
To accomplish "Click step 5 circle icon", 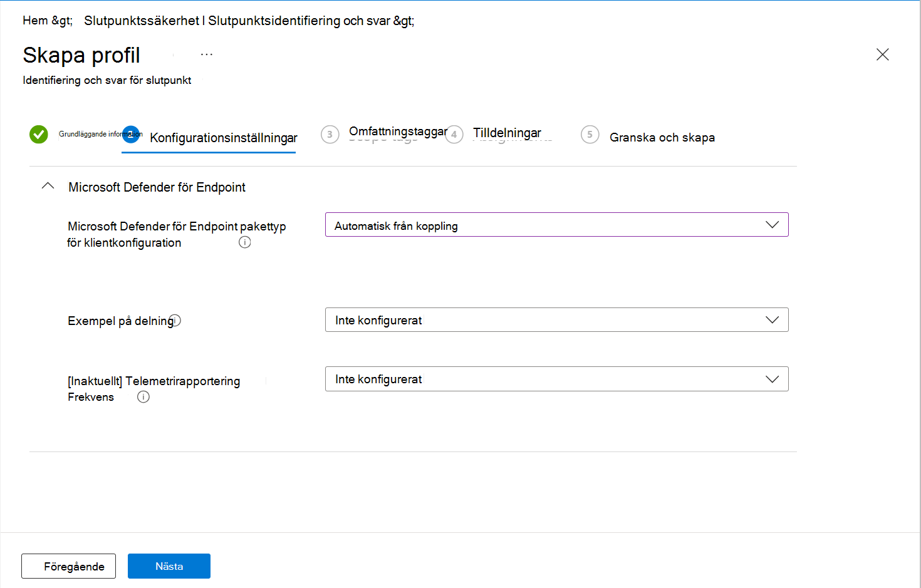I will (590, 135).
